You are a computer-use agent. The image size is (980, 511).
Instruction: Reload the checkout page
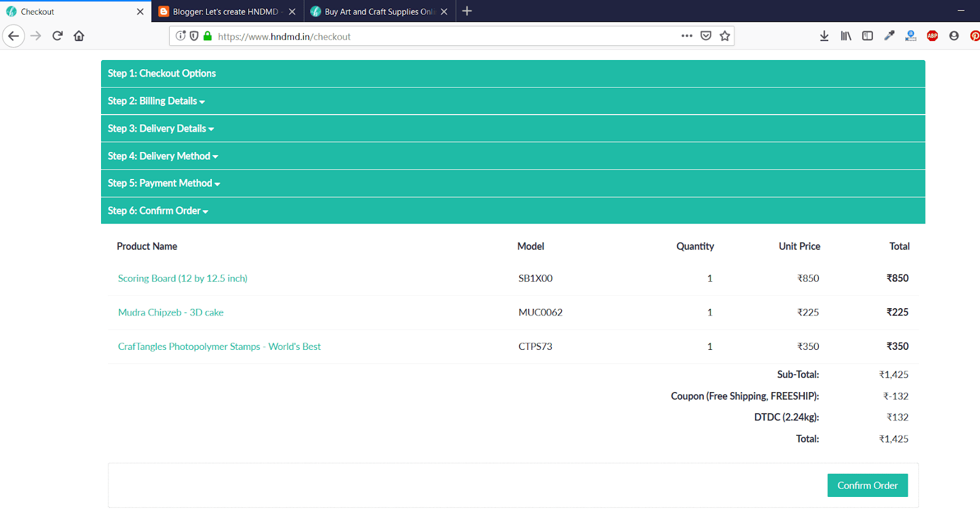(x=58, y=36)
